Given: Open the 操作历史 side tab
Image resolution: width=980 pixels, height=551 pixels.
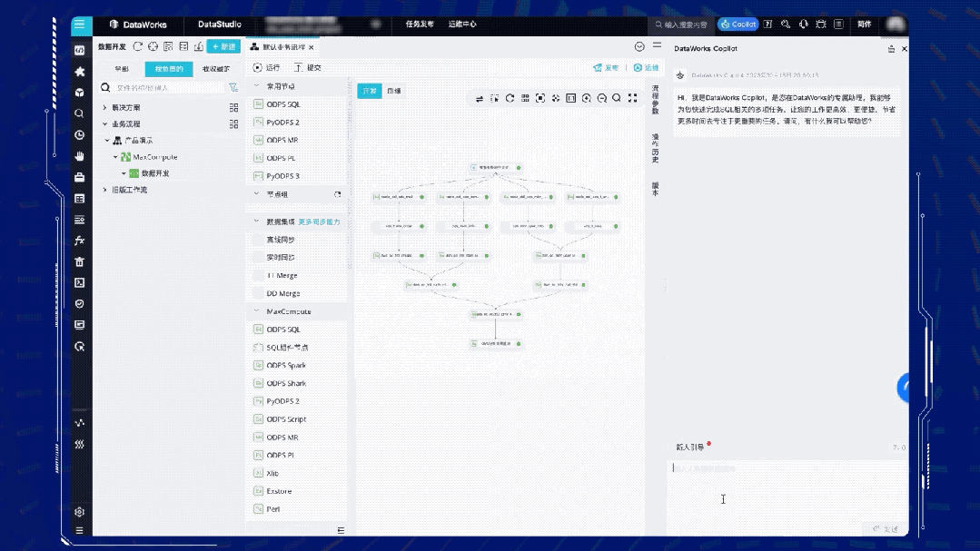Looking at the screenshot, I should (x=655, y=149).
